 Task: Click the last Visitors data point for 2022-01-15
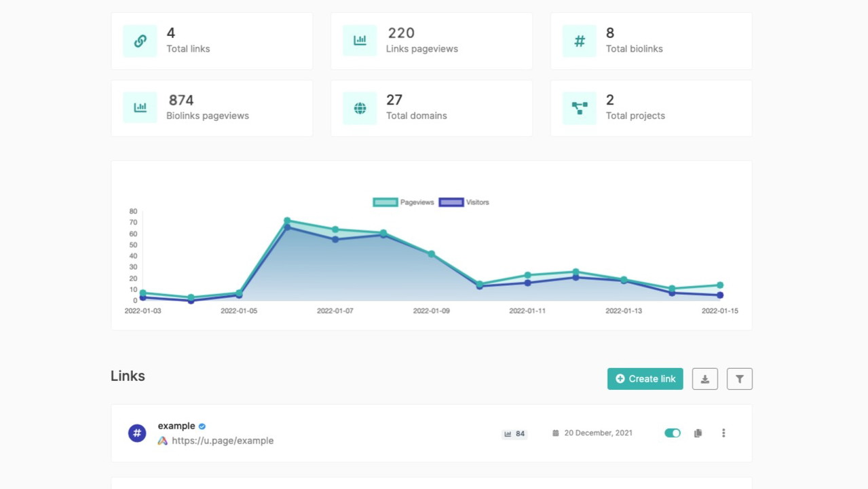coord(720,295)
